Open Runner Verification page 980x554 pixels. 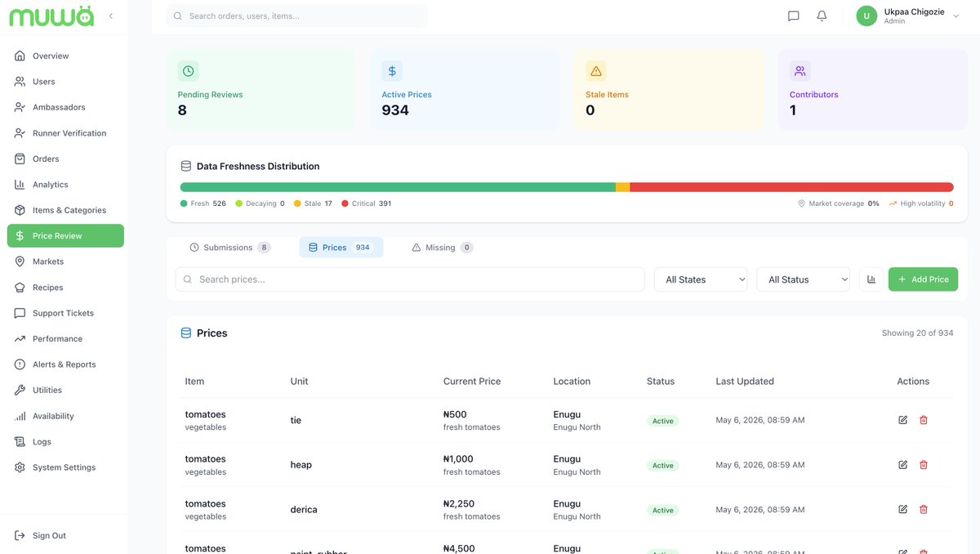[65, 133]
